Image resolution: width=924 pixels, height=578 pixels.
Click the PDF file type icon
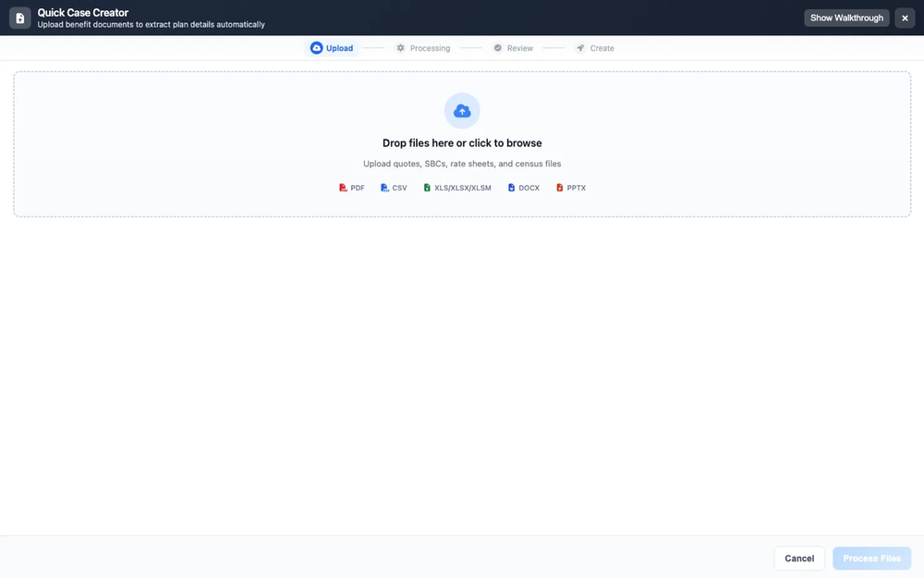(343, 188)
